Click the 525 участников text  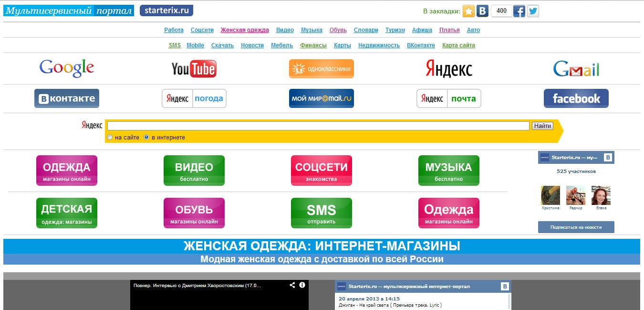click(576, 171)
